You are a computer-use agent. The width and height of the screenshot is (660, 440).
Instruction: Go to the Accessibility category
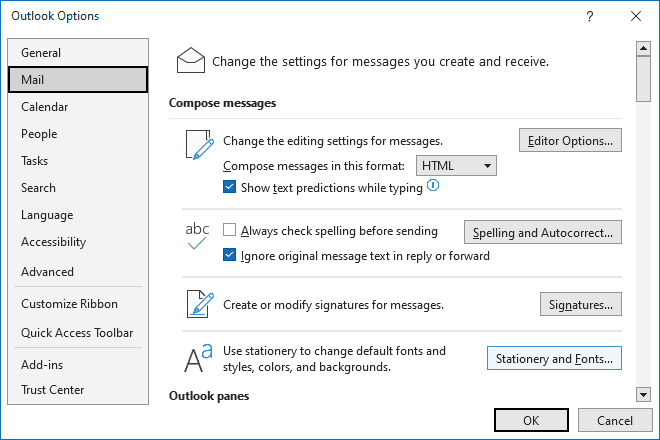pyautogui.click(x=78, y=242)
